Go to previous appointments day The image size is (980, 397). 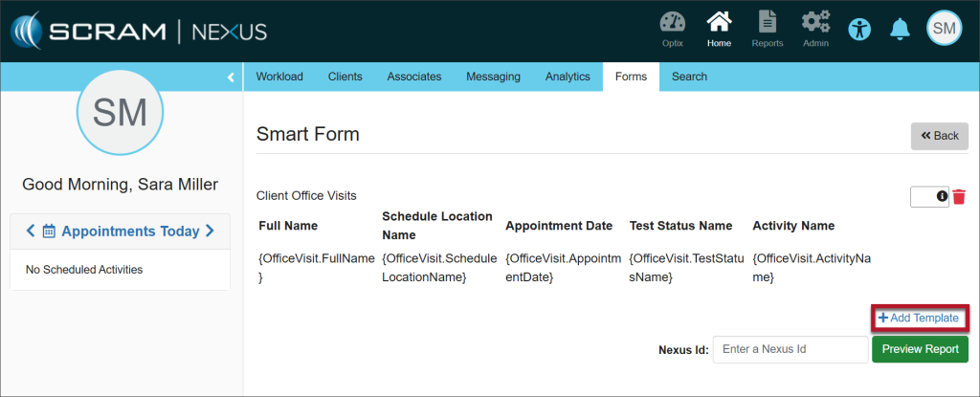31,231
